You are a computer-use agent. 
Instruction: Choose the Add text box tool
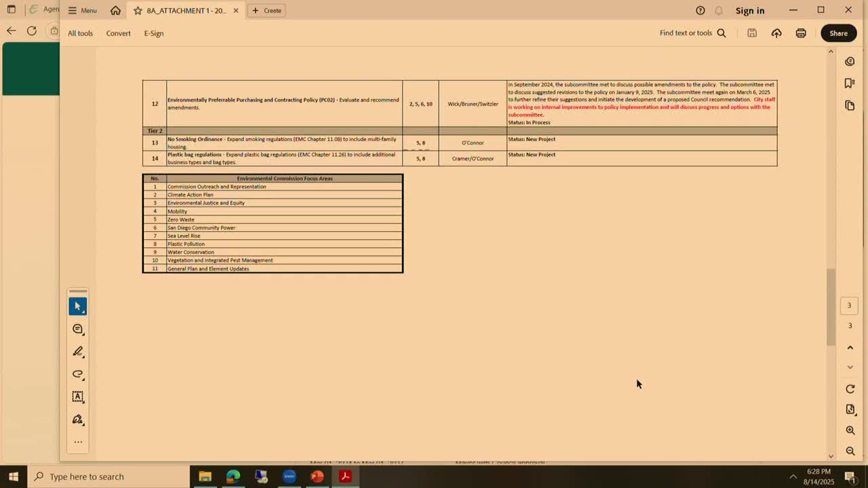tap(77, 396)
